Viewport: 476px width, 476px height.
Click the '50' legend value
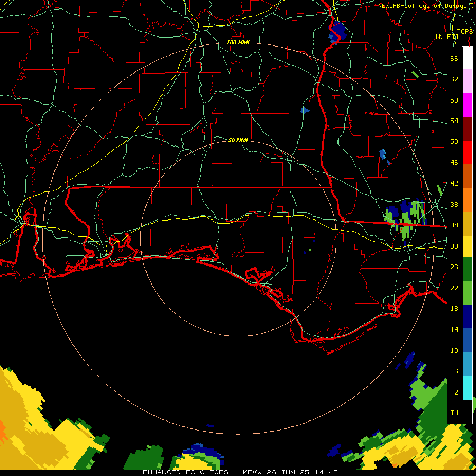[x=454, y=142]
